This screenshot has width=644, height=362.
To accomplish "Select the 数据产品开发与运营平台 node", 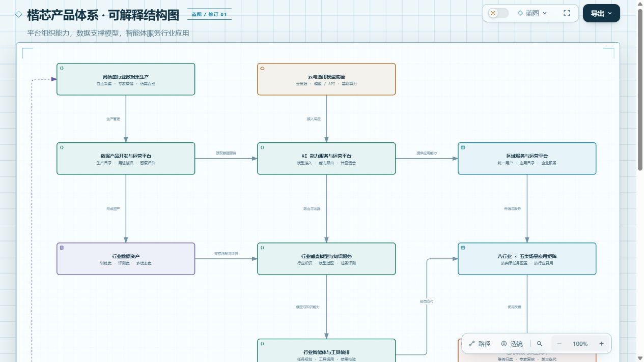I will click(126, 159).
